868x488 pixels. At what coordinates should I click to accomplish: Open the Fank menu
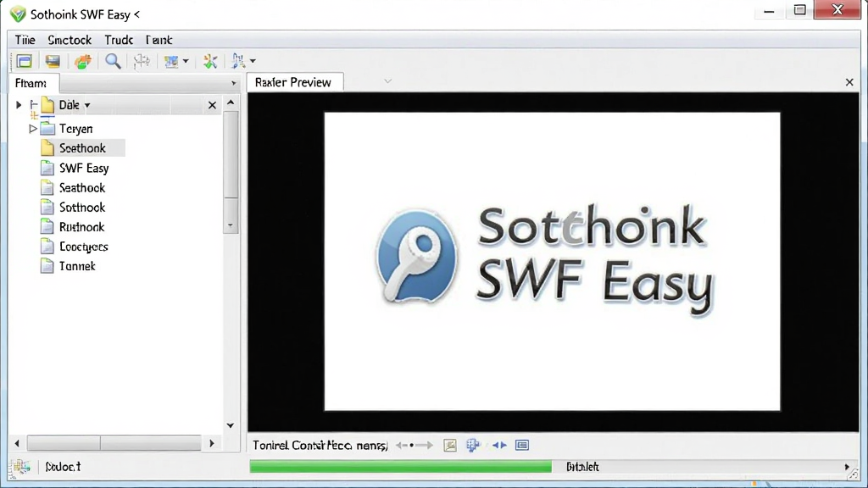159,40
